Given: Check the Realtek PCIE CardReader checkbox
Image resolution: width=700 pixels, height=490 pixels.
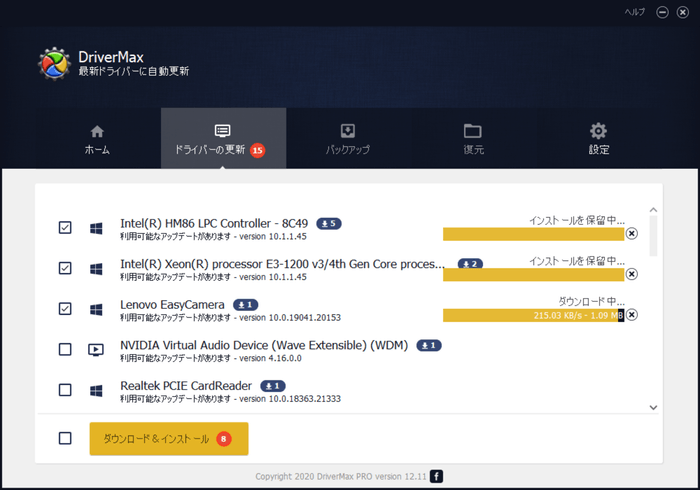Looking at the screenshot, I should coord(65,390).
